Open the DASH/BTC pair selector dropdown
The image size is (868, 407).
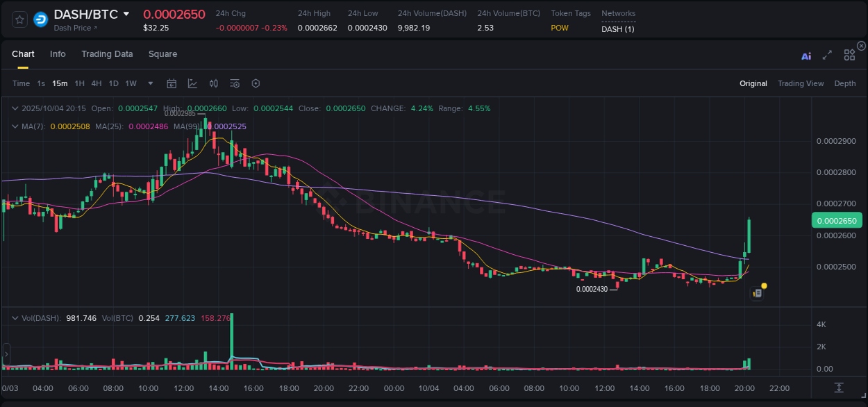[126, 13]
